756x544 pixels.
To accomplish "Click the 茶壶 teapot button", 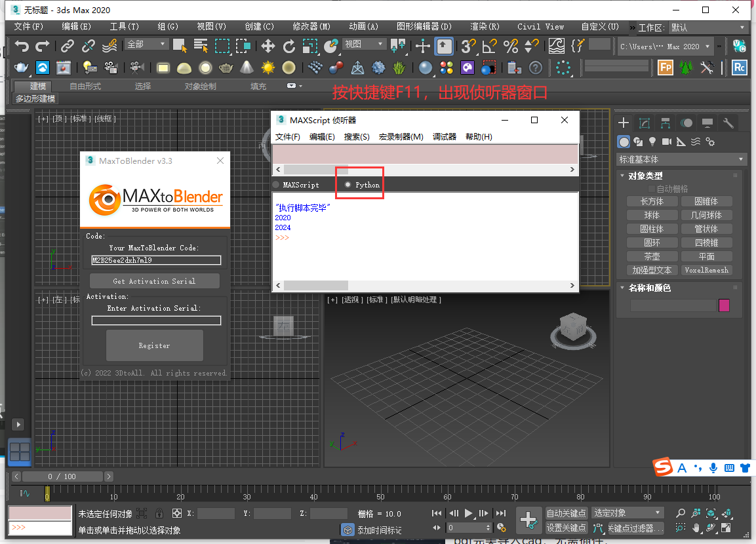I will 652,256.
